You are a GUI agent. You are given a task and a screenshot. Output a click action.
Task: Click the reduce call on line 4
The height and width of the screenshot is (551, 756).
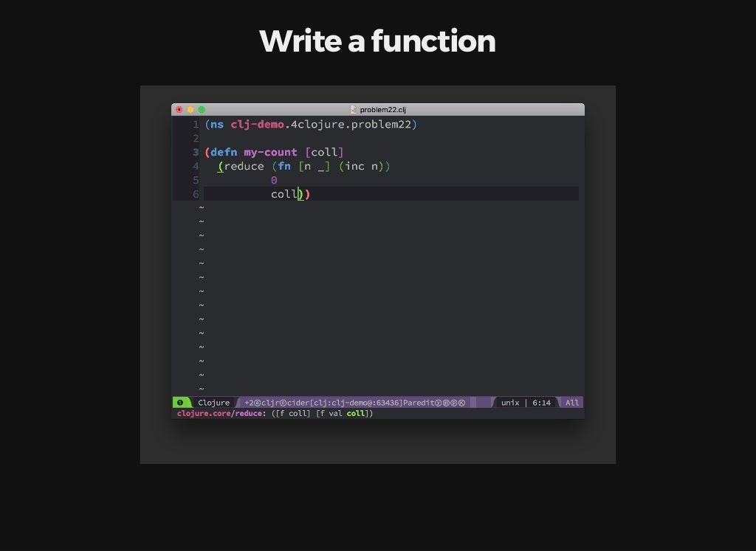244,166
